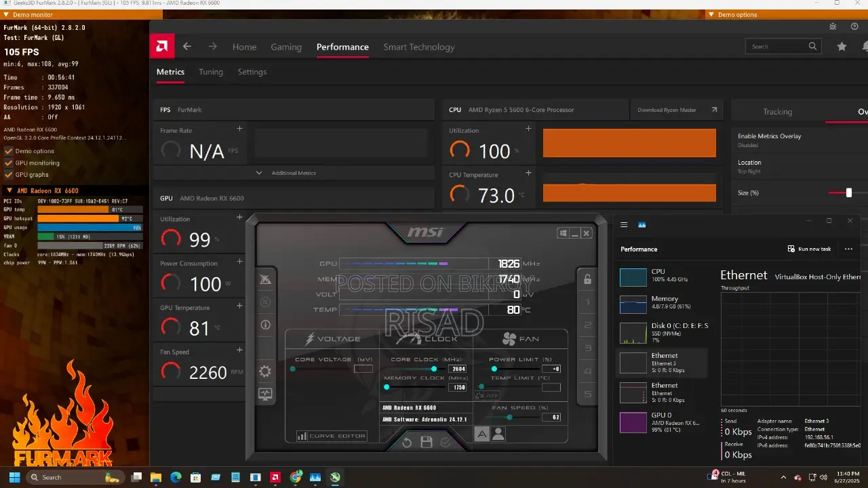868x488 pixels.
Task: Toggle Afterburner Start with Windows button
Action: point(563,233)
